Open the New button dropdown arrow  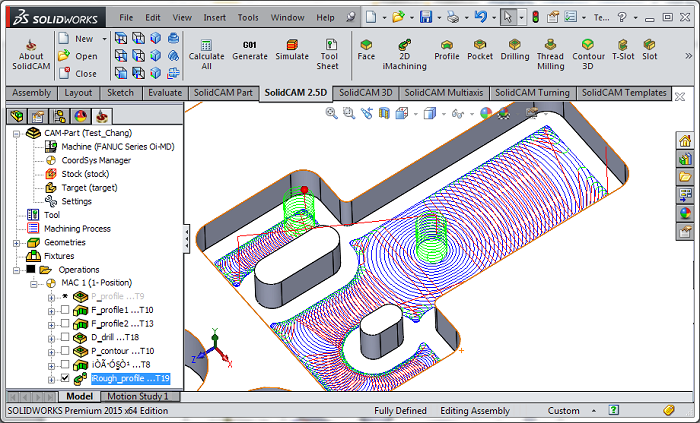pyautogui.click(x=104, y=39)
